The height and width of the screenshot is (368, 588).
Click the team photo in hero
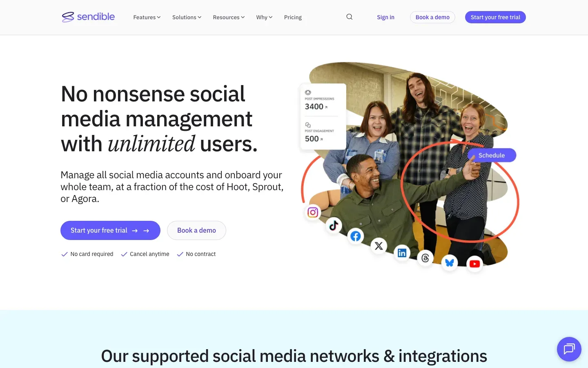(408, 164)
